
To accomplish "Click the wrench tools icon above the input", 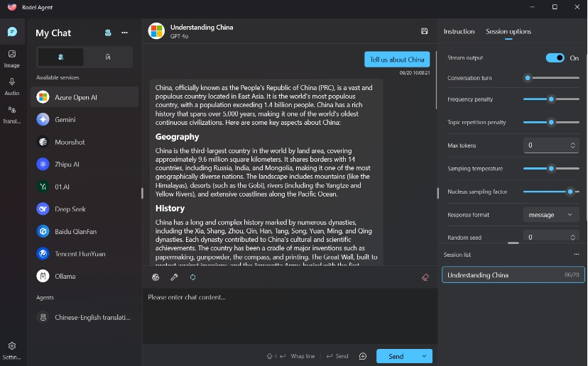I will [x=174, y=277].
